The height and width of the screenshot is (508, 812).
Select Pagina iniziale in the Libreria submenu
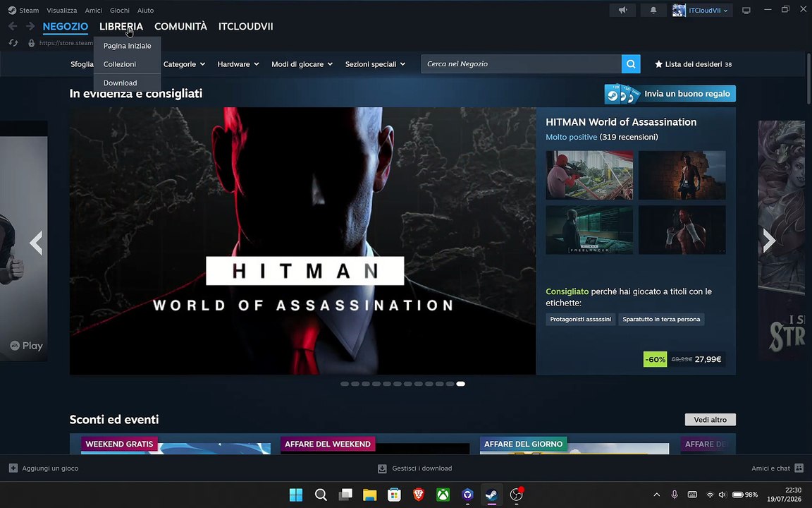click(x=128, y=46)
